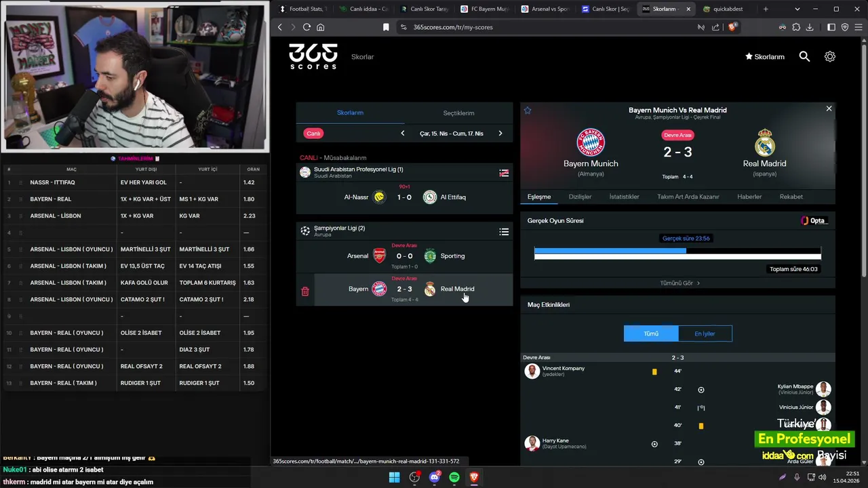Navigate back in the browser

280,27
